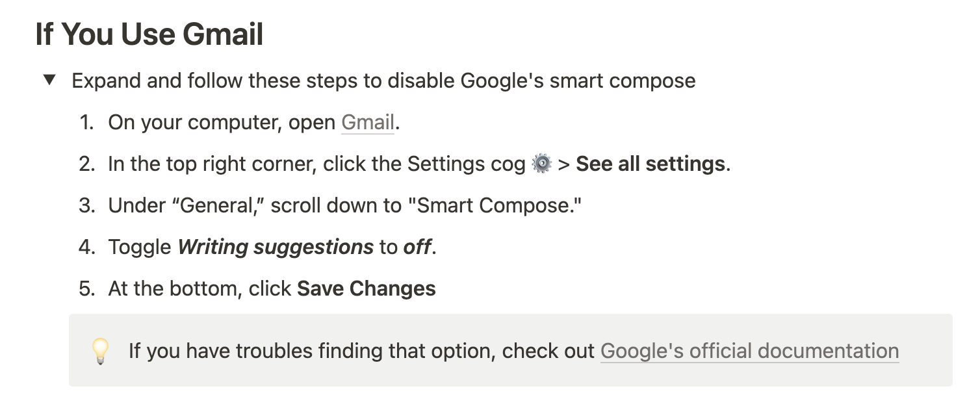Click the "If You Use Gmail" heading
980x408 pixels.
coord(149,34)
